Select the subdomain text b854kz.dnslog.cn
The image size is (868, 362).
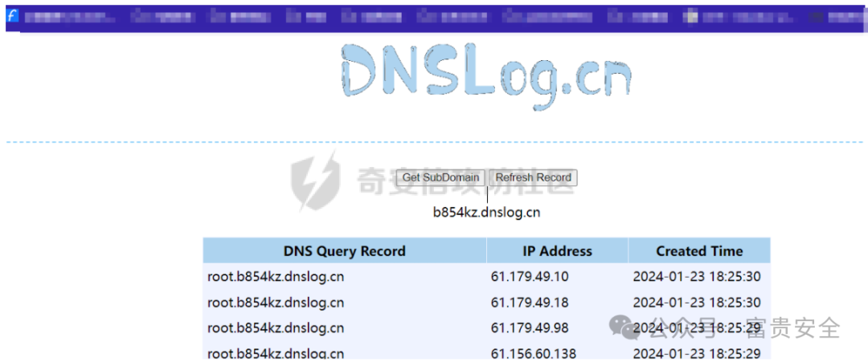(486, 212)
